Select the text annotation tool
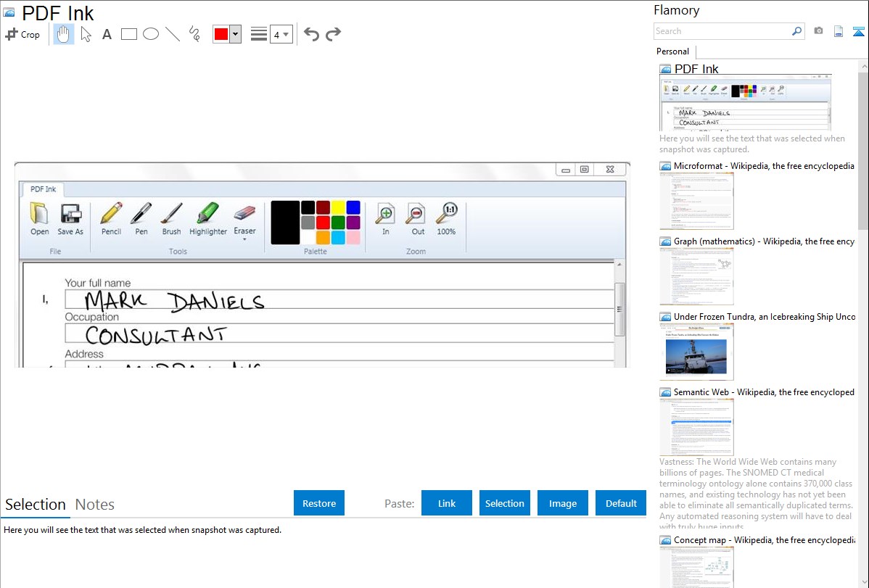This screenshot has width=869, height=588. 107,34
